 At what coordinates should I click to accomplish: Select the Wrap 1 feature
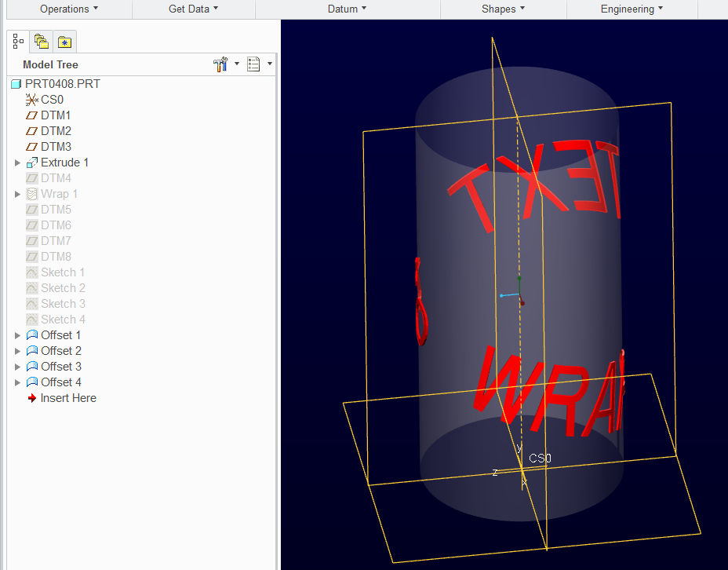[x=59, y=194]
